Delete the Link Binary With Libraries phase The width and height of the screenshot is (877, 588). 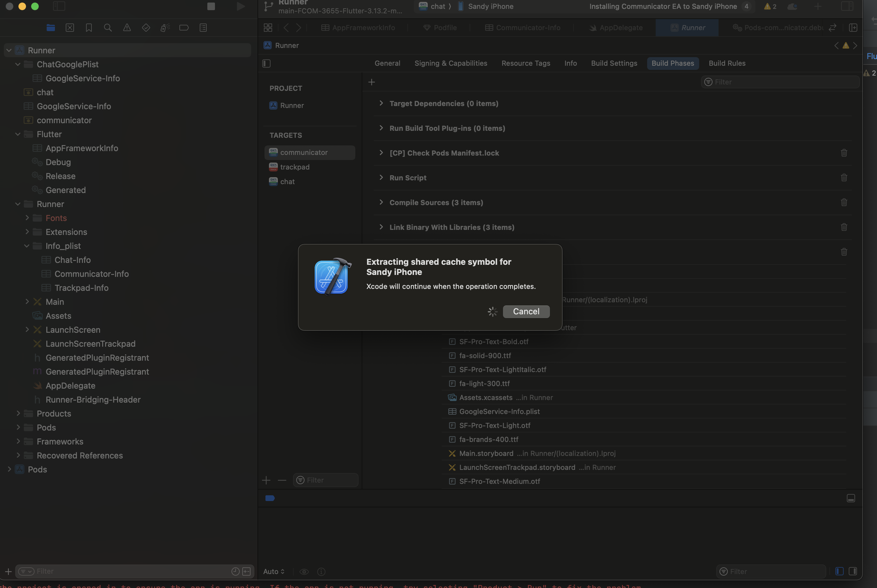844,227
